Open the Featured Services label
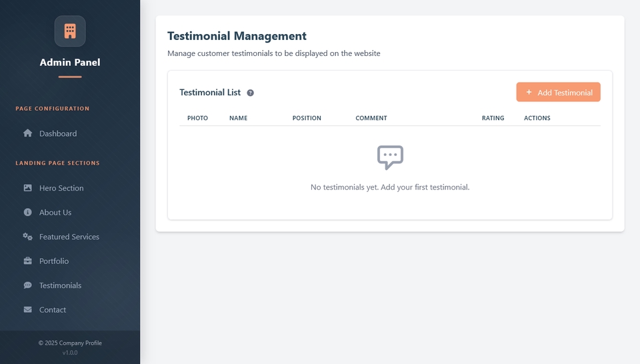The image size is (640, 364). click(x=69, y=237)
